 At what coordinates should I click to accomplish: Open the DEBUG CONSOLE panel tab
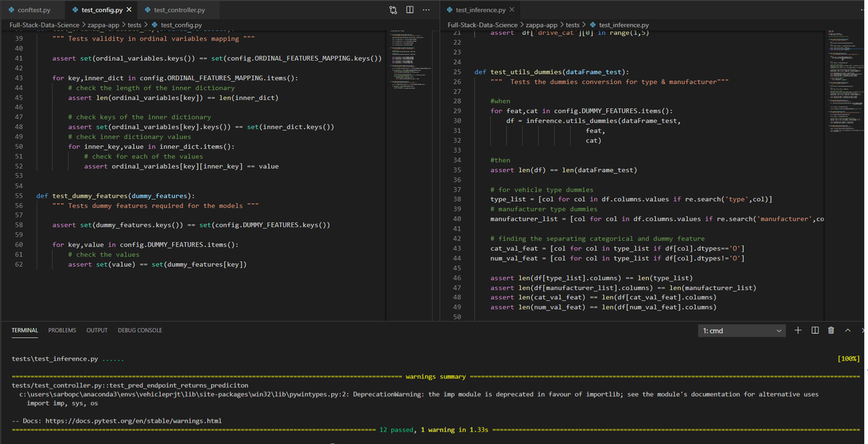(140, 330)
